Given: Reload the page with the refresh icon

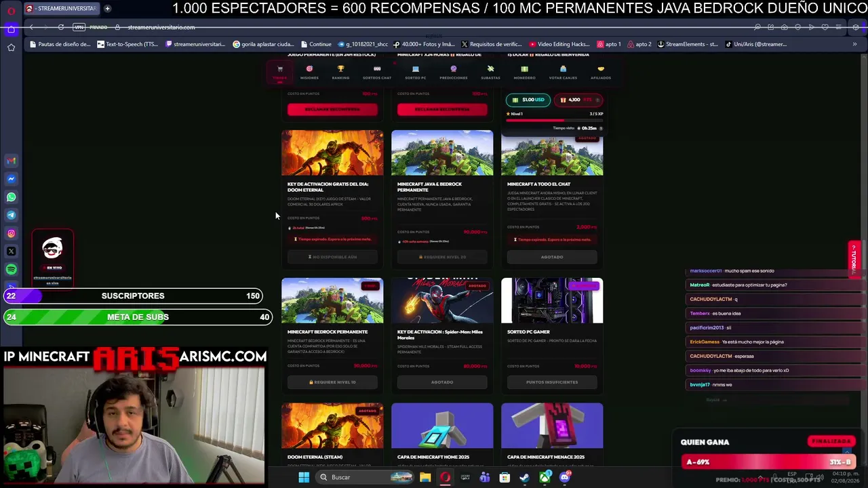Looking at the screenshot, I should click(x=61, y=27).
